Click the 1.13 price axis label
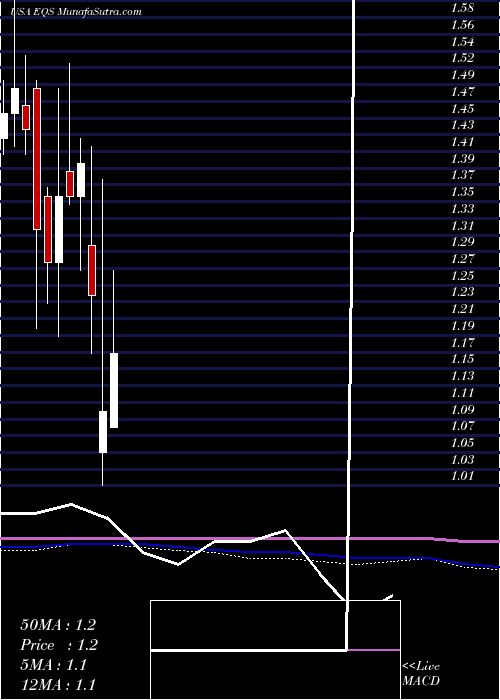 coord(462,375)
